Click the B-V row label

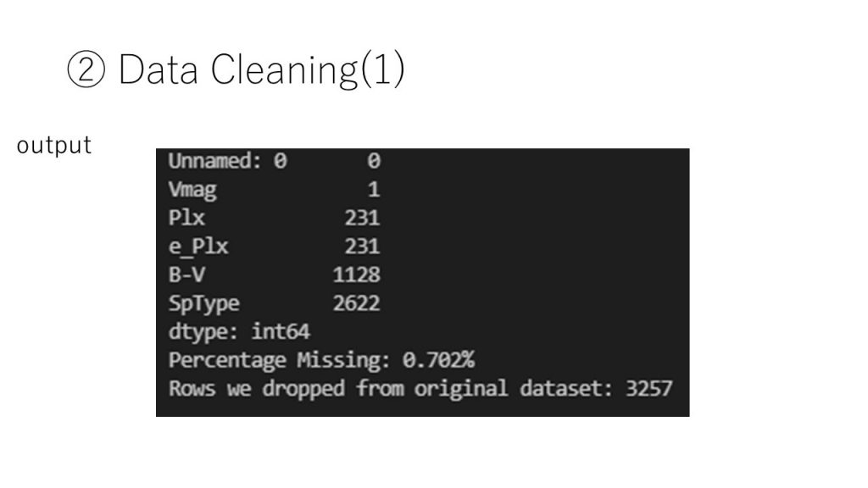point(186,274)
